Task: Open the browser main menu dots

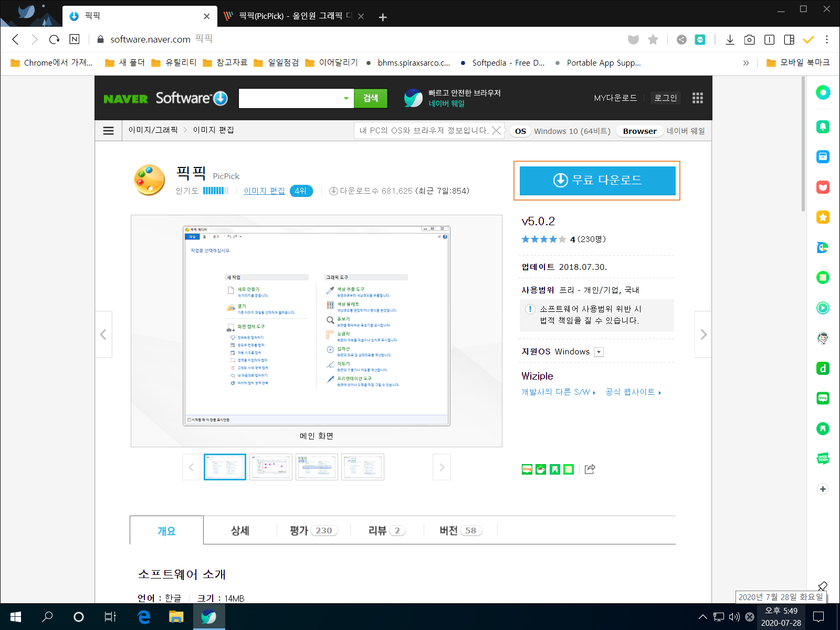Action: point(827,39)
